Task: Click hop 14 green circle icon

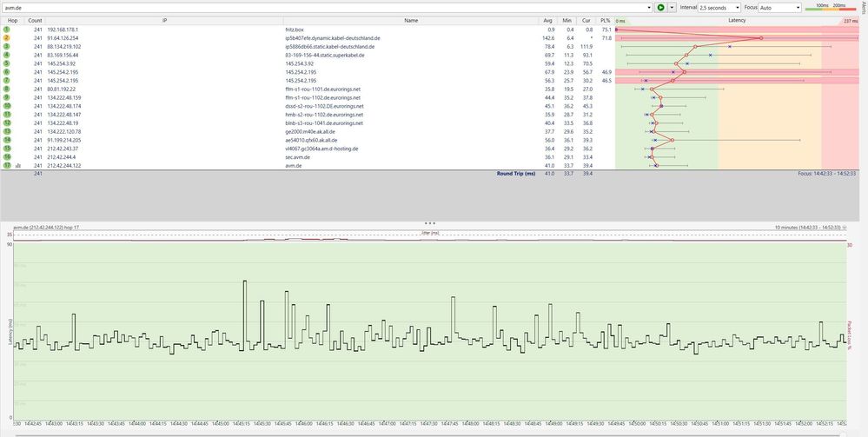Action: click(x=7, y=140)
